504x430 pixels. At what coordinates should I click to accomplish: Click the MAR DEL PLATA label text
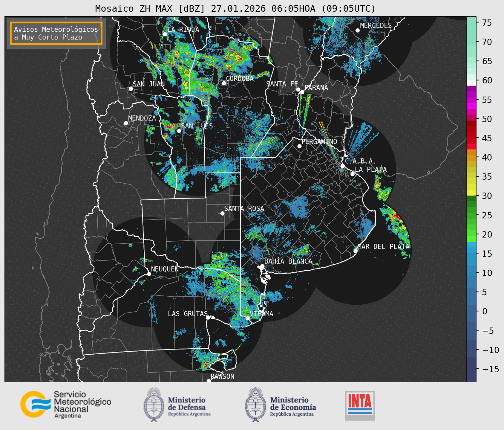pos(383,247)
